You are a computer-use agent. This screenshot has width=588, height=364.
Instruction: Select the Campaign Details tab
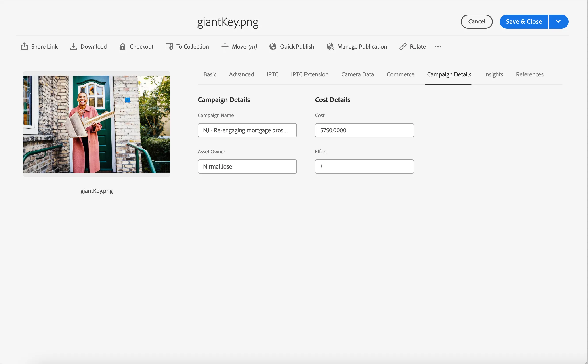[449, 74]
